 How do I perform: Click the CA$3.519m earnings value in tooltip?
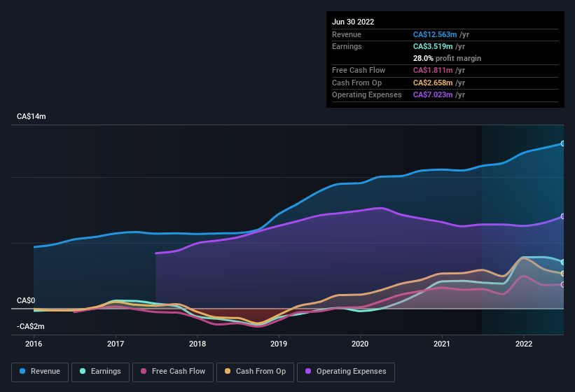433,46
